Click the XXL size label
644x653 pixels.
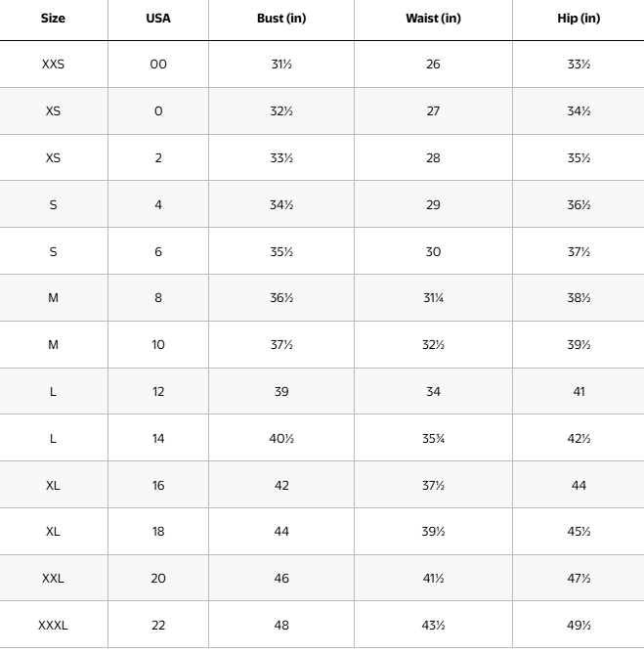point(53,579)
